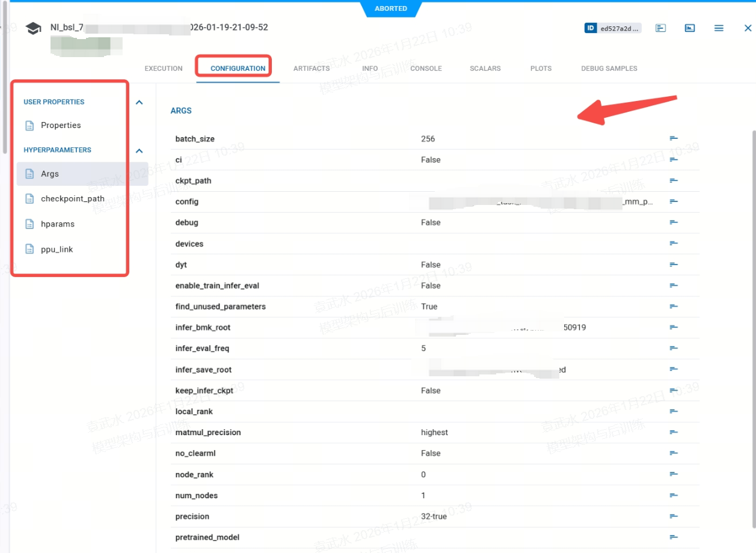The height and width of the screenshot is (553, 756).
Task: Click the ABORTED status badge
Action: [391, 8]
